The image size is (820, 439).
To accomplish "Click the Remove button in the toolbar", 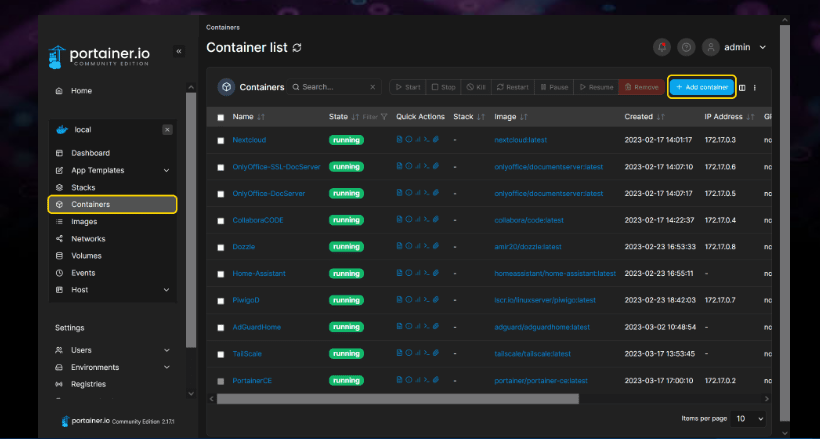I will click(641, 87).
